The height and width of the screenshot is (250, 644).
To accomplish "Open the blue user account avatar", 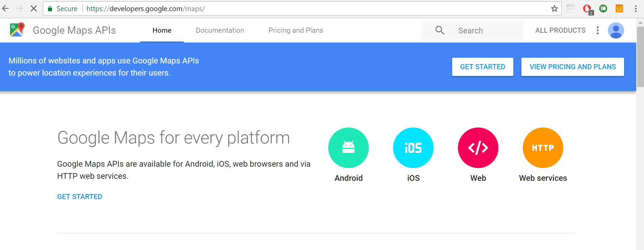I will (x=616, y=30).
